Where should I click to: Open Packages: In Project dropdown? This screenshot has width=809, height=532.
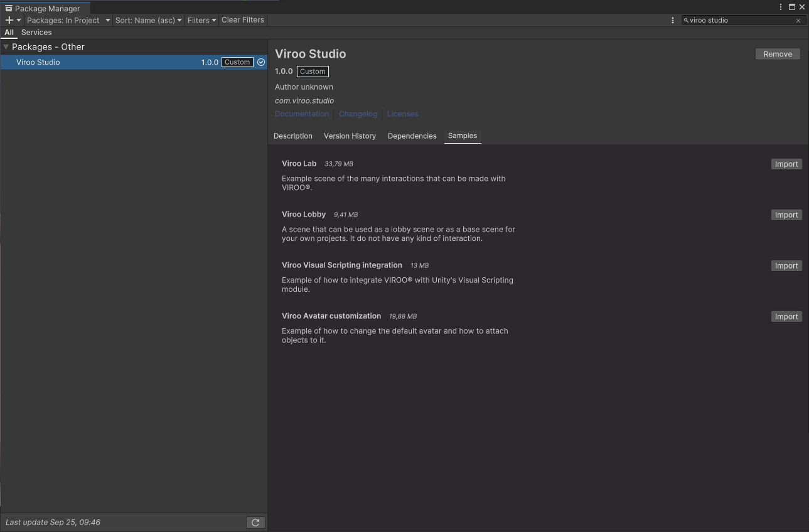click(x=68, y=20)
